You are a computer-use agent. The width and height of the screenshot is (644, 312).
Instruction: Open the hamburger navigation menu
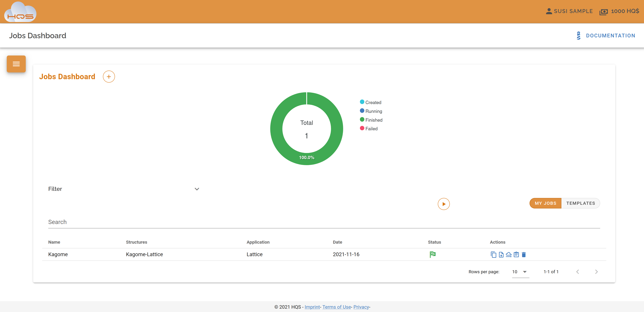(16, 64)
